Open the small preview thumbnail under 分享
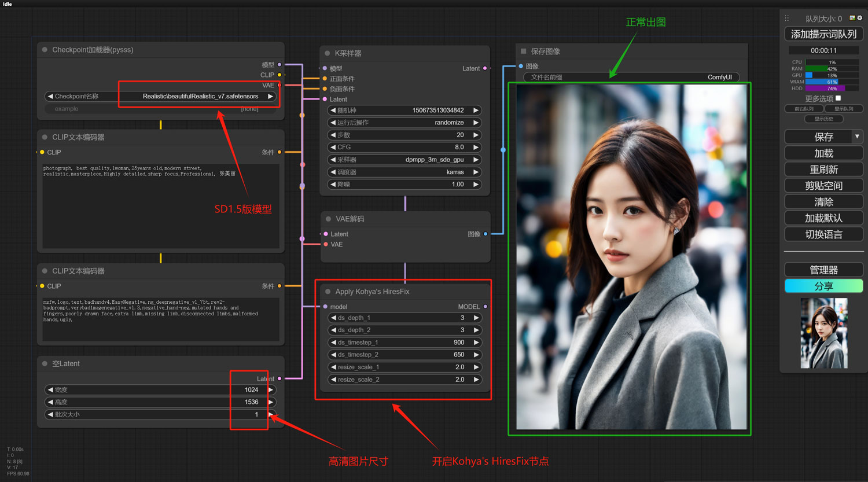868x482 pixels. (824, 333)
